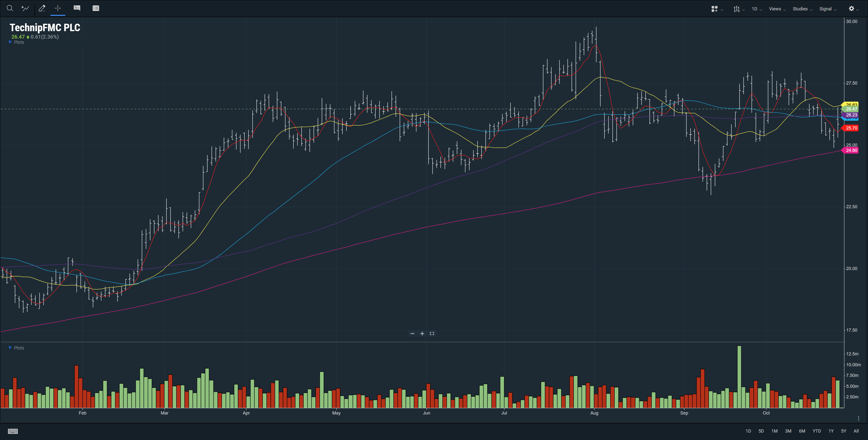
Task: Open the symbol search magnifier
Action: coord(10,8)
